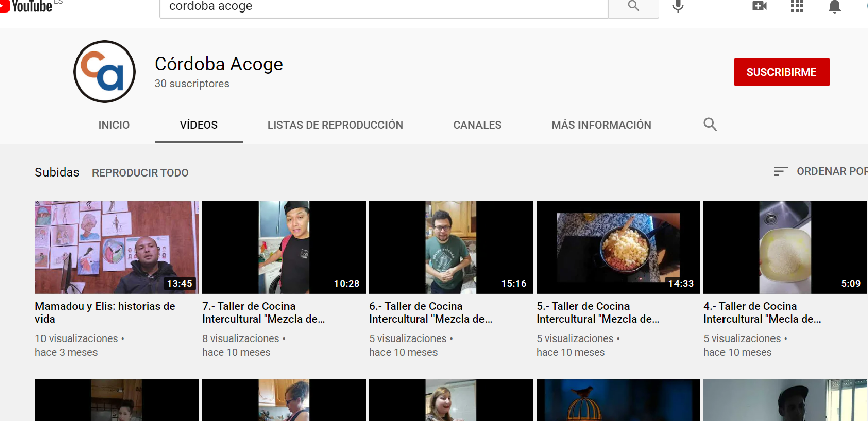This screenshot has width=868, height=421.
Task: Click in the search box containing cordoba acoge
Action: click(x=384, y=7)
